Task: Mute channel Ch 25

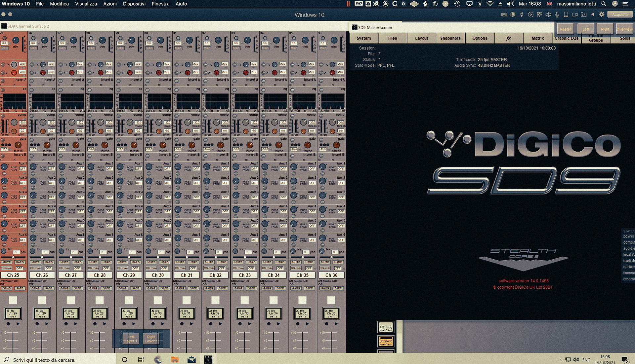Action: click(x=7, y=262)
